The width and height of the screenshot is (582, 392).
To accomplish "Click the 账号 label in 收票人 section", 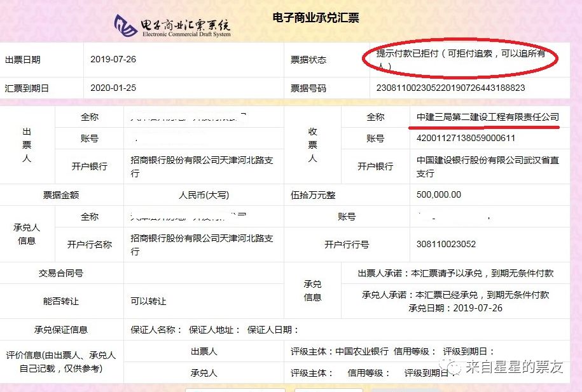I will [x=375, y=139].
